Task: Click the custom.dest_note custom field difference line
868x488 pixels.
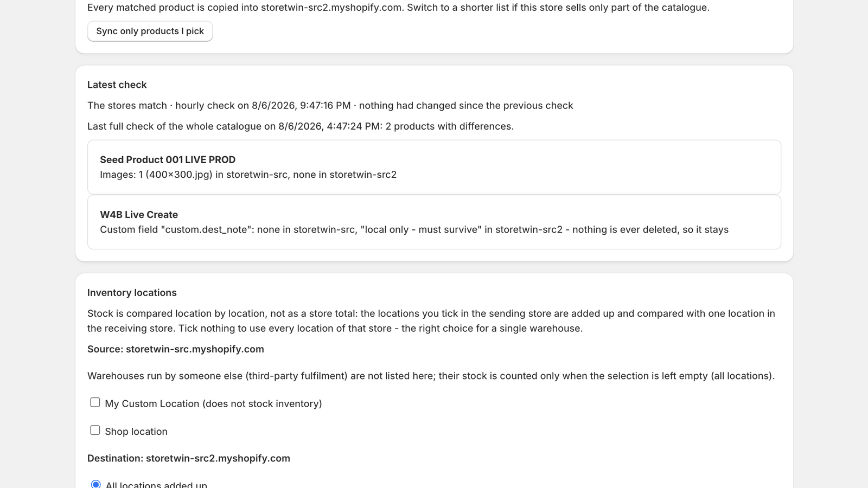Action: coord(414,229)
